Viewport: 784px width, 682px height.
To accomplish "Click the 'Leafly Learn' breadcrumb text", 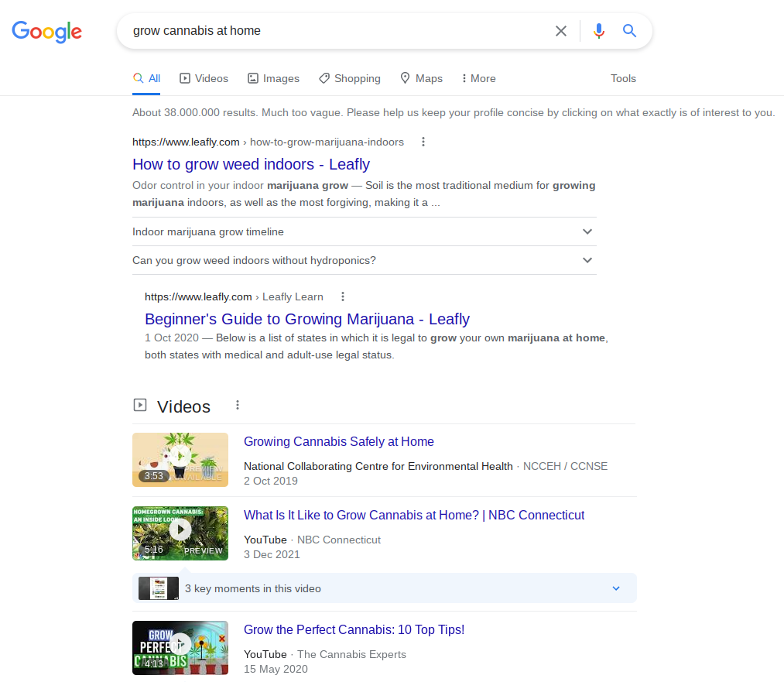I will point(293,297).
